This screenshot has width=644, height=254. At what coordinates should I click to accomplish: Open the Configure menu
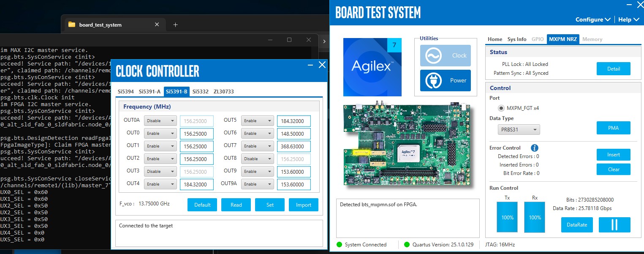click(x=593, y=19)
